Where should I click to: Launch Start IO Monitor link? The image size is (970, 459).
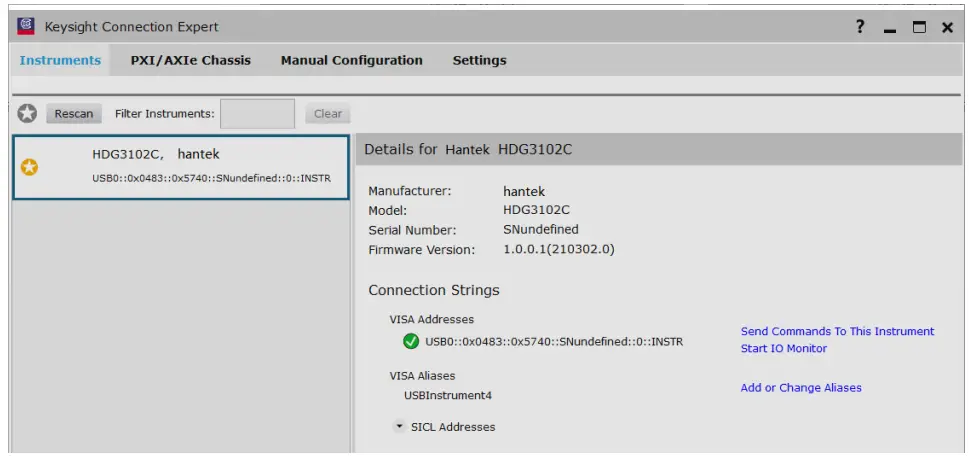click(783, 348)
